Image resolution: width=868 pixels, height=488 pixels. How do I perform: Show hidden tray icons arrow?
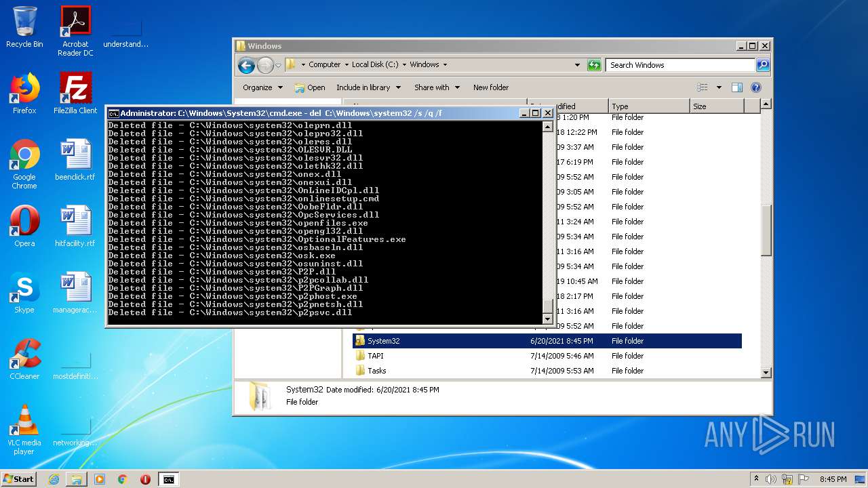point(756,479)
